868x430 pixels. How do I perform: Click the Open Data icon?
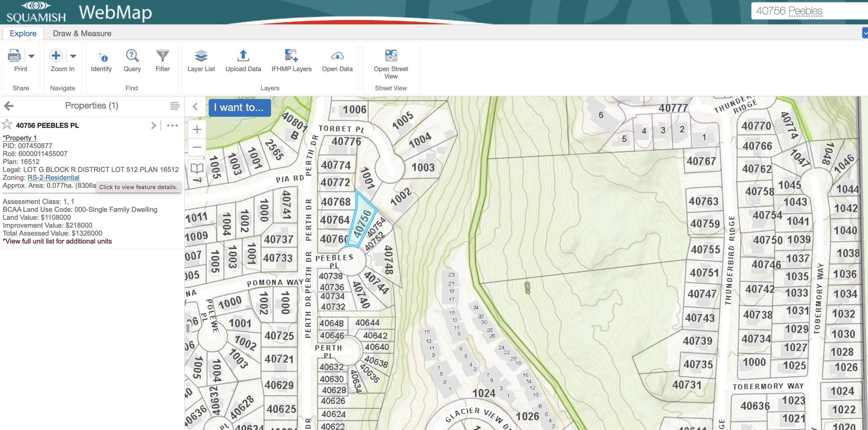click(337, 56)
